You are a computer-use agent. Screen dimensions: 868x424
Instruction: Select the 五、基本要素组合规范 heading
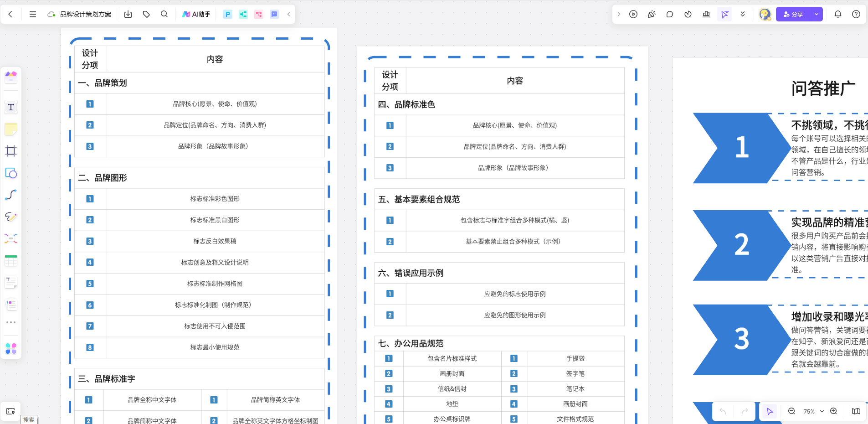[419, 199]
